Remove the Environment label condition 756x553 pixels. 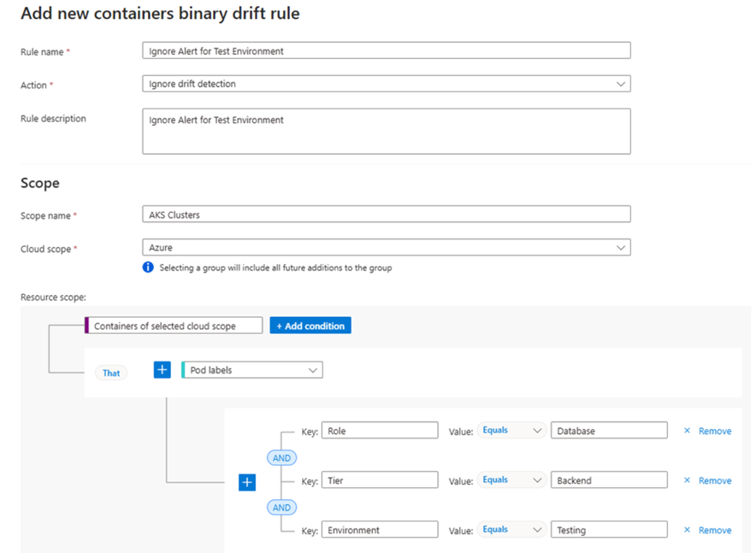coord(715,531)
